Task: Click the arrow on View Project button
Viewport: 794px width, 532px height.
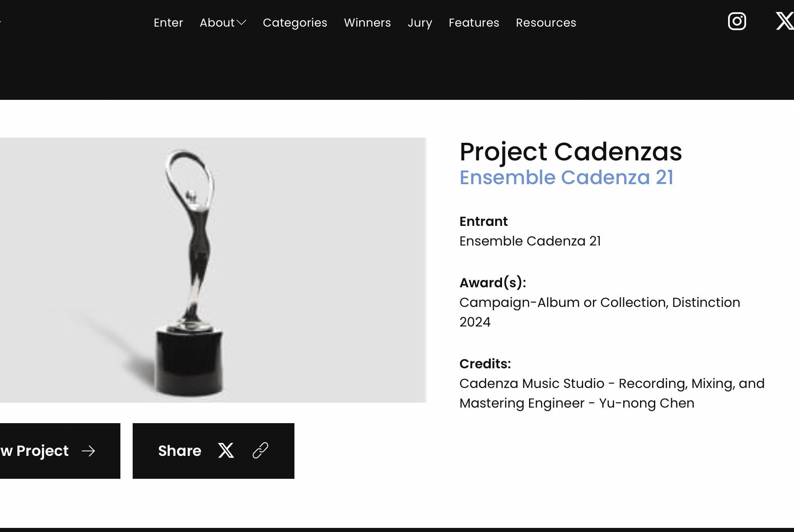Action: click(x=88, y=451)
